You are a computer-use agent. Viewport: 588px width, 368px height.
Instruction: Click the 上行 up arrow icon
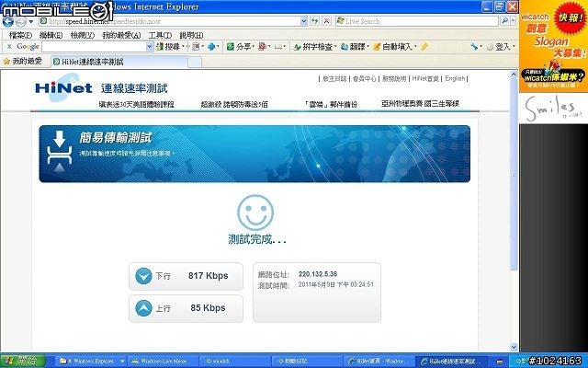143,308
